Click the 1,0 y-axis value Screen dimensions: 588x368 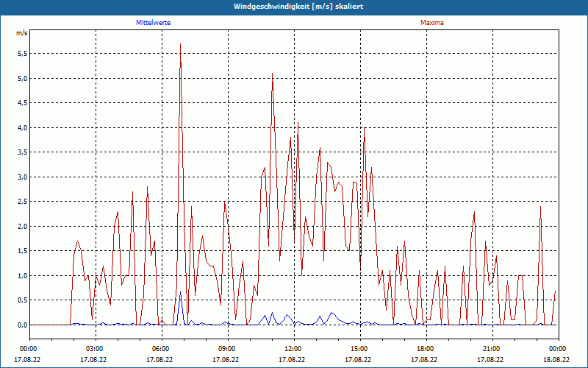coord(23,275)
